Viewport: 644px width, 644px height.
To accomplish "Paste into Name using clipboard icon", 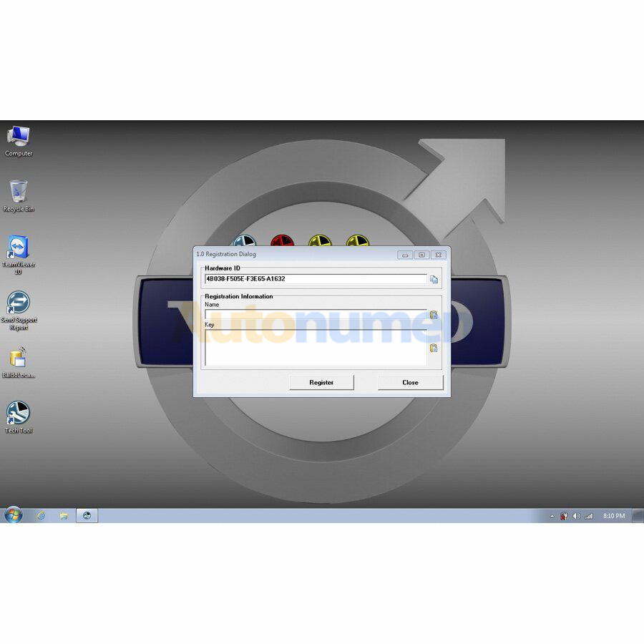I will pos(434,315).
